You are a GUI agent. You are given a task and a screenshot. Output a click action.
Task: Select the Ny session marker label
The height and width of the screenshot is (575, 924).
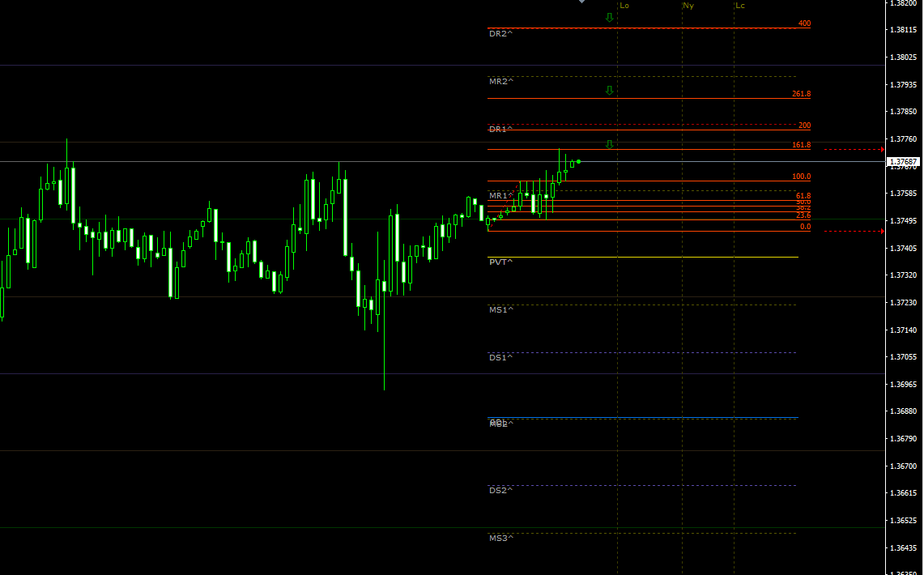688,6
